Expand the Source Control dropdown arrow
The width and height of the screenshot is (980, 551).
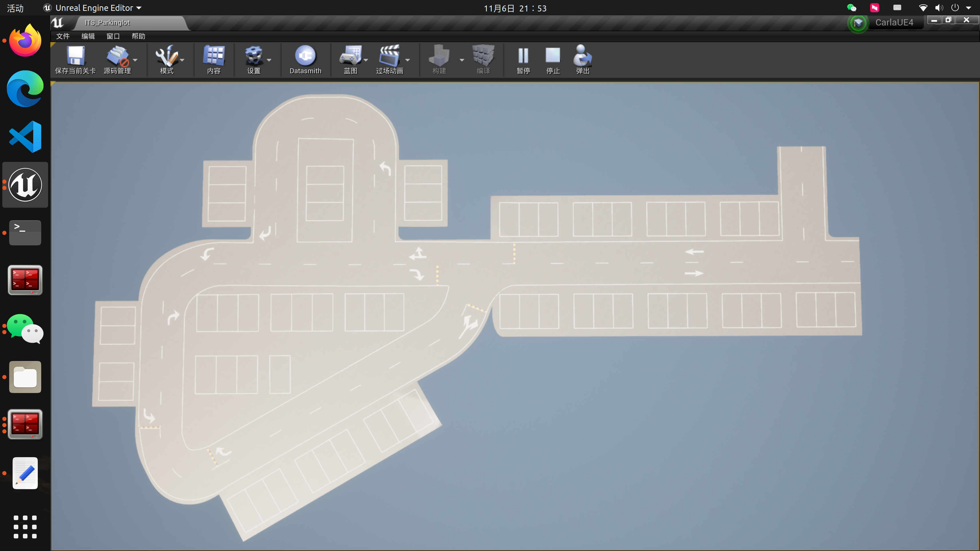(135, 60)
